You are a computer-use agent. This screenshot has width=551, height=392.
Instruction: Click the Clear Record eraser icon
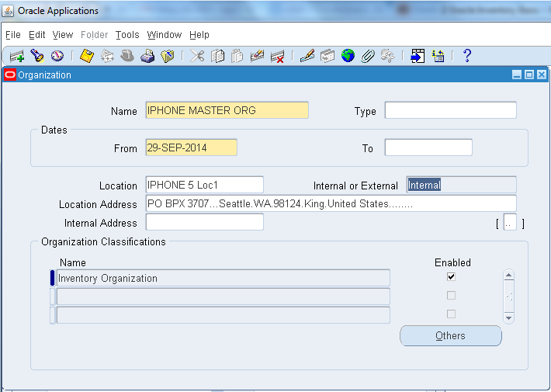tap(257, 56)
